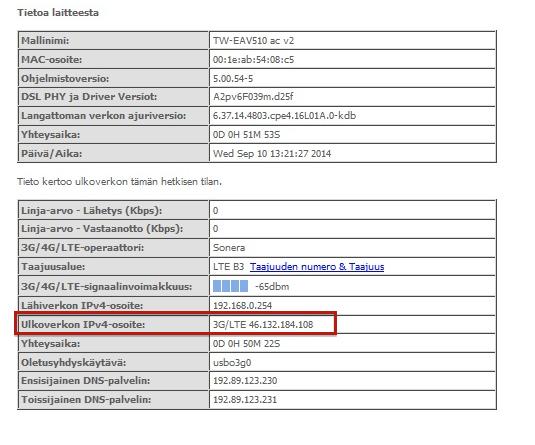Click the Taajuusalue label cell

(113, 267)
